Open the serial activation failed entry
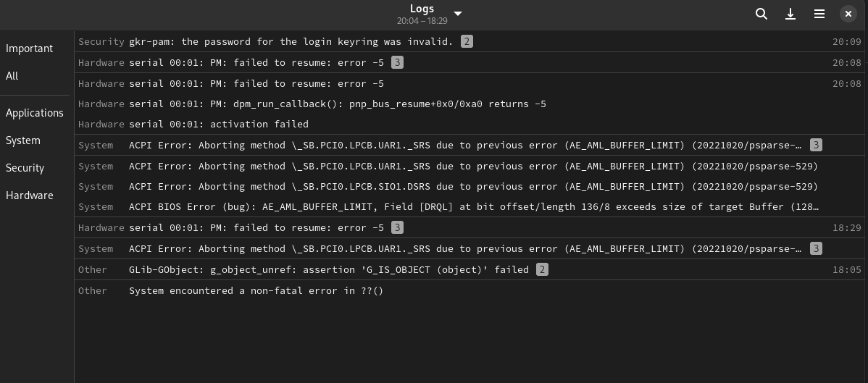 (x=471, y=124)
